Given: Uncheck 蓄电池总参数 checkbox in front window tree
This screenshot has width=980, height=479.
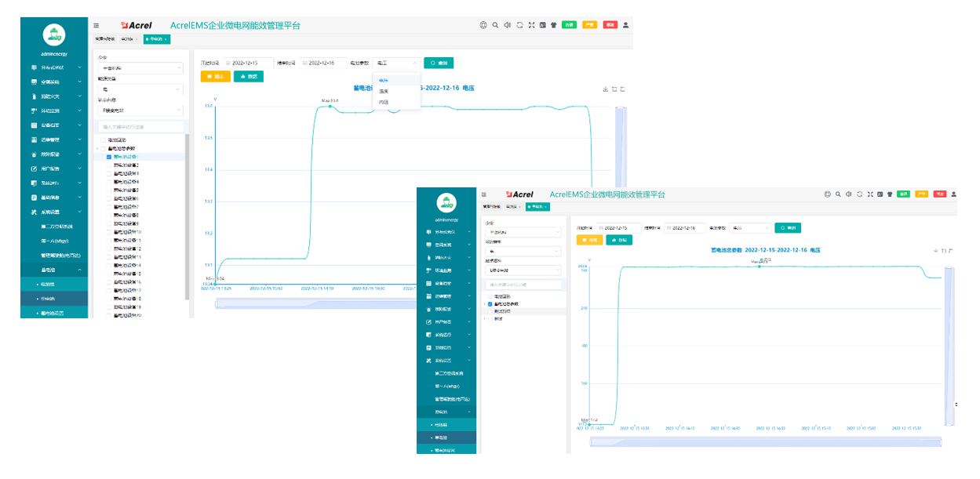Looking at the screenshot, I should coord(490,304).
